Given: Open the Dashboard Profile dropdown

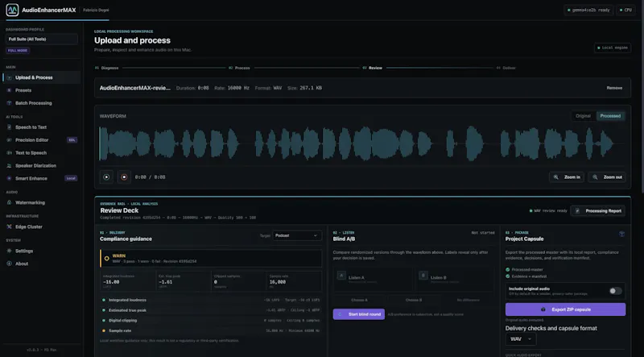Looking at the screenshot, I should (42, 39).
